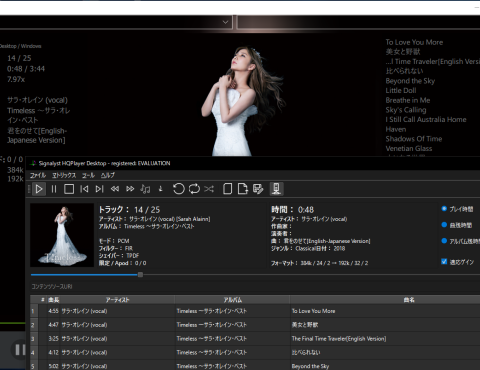Click row number 2 in the playlist
Screen dimensions: 480x370
pyautogui.click(x=33, y=325)
